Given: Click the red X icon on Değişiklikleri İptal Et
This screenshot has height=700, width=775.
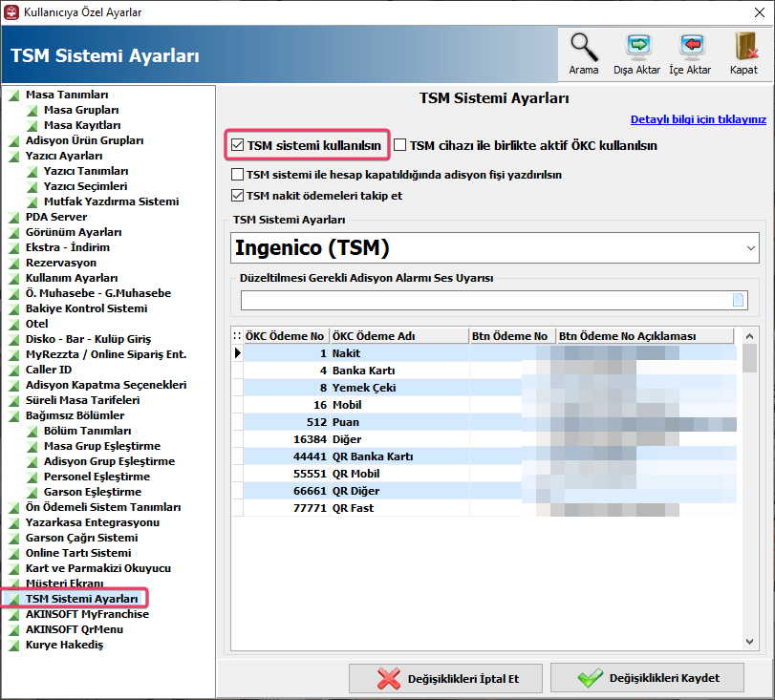Looking at the screenshot, I should (389, 678).
